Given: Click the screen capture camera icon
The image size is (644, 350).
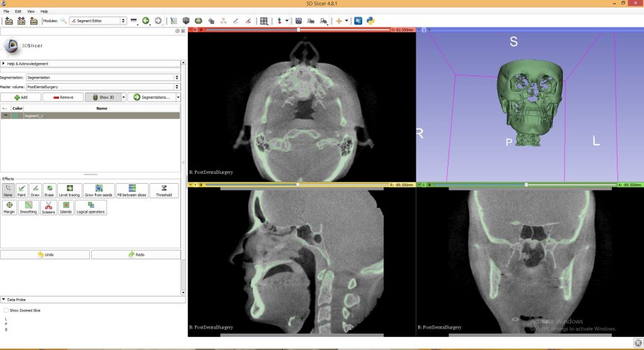Looking at the screenshot, I should click(299, 21).
